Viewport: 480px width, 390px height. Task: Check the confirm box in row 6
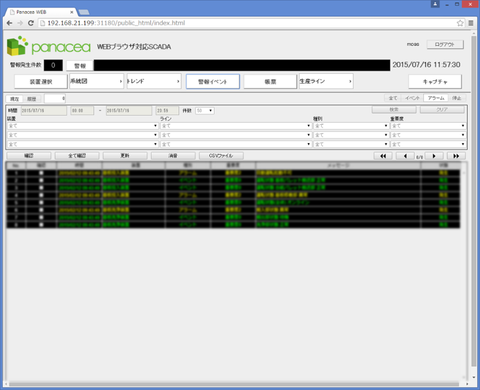[41, 210]
